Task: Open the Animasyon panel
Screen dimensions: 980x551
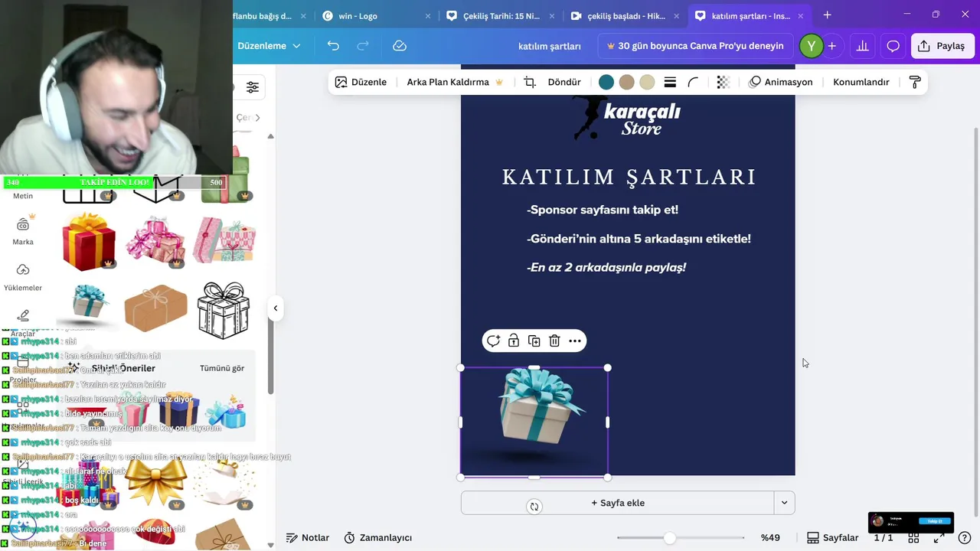Action: (781, 82)
